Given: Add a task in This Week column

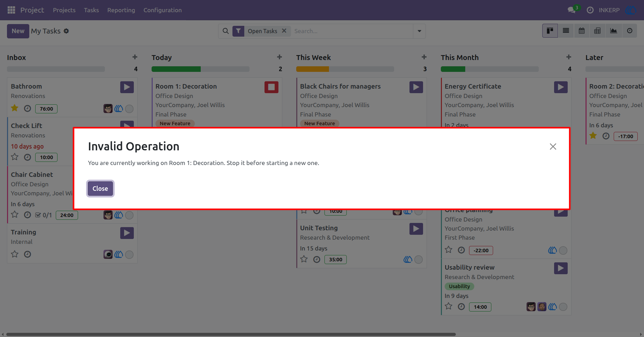Looking at the screenshot, I should tap(424, 57).
